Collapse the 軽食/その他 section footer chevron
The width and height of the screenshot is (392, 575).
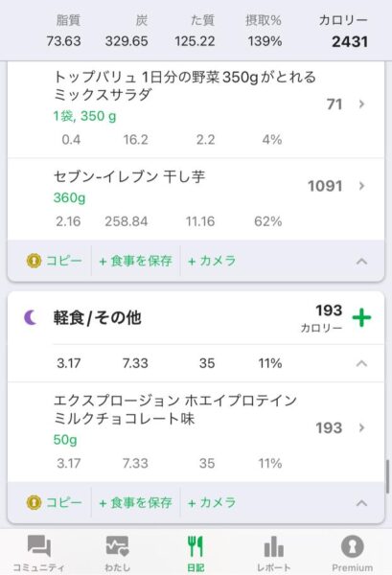361,502
